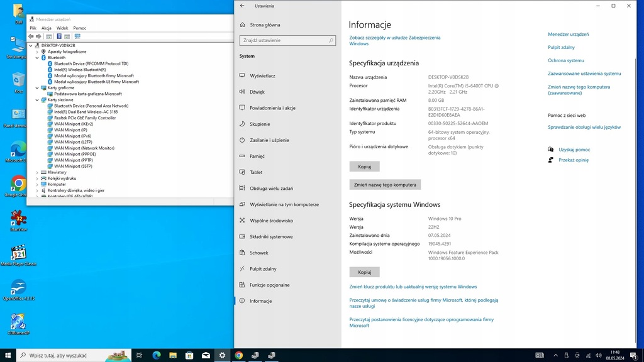Select Powiadomienia i akcje in Settings sidebar
This screenshot has height=362, width=644.
pos(287,108)
